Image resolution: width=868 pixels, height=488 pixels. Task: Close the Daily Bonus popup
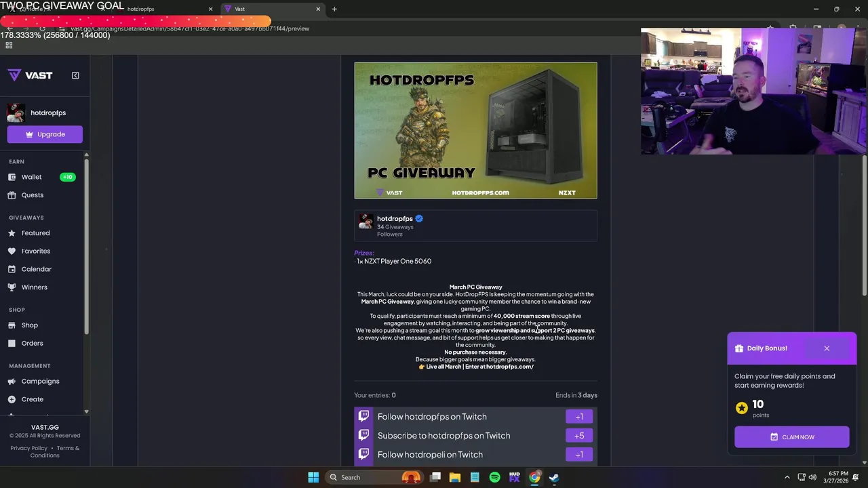[827, 348]
